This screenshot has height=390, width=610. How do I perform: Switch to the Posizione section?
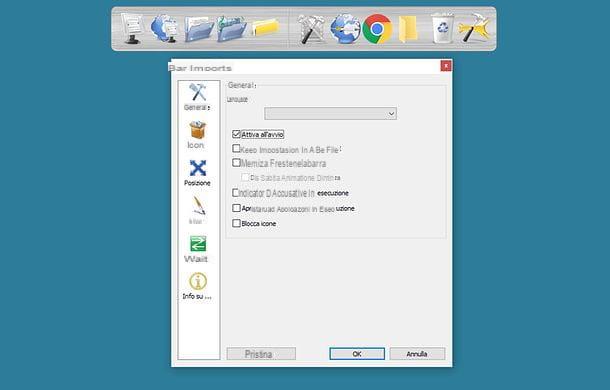pyautogui.click(x=197, y=173)
